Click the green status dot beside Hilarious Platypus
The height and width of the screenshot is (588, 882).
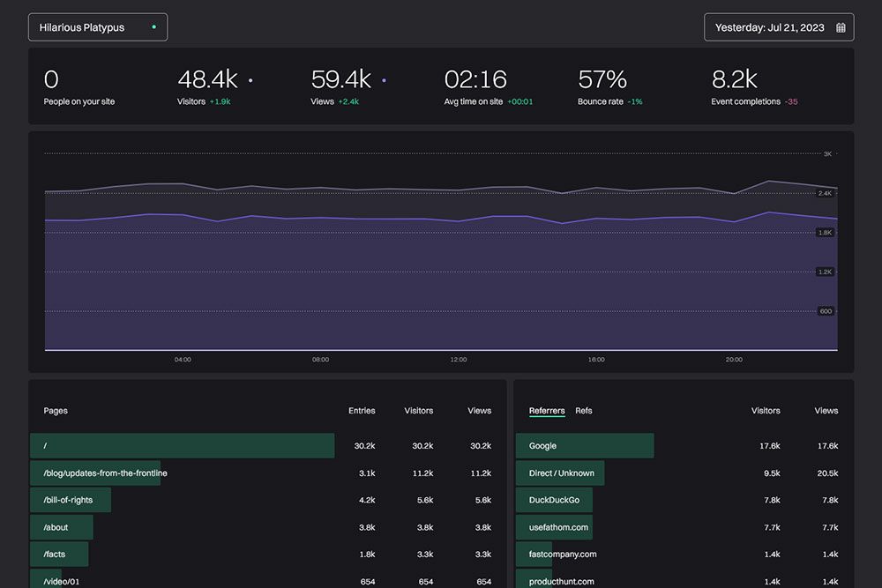pyautogui.click(x=153, y=26)
